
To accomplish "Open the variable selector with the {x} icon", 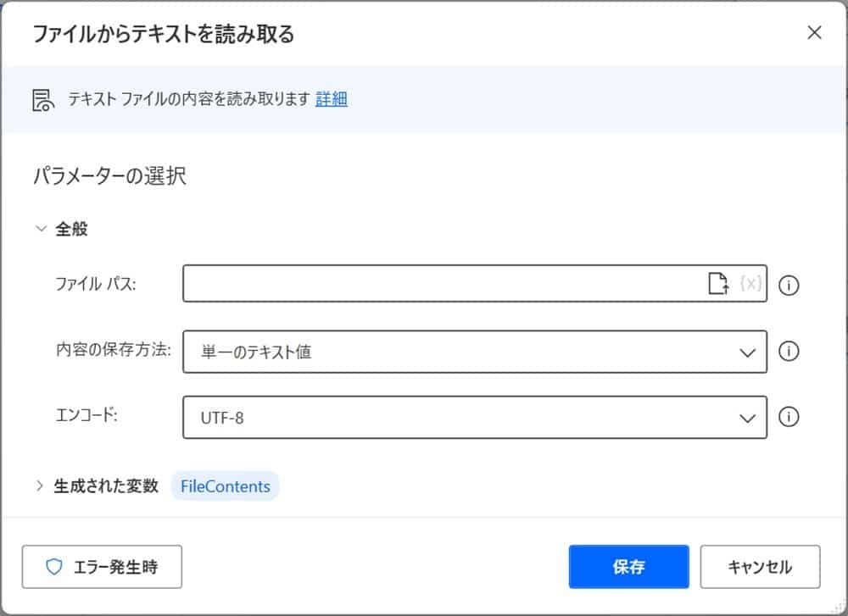I will 750,285.
